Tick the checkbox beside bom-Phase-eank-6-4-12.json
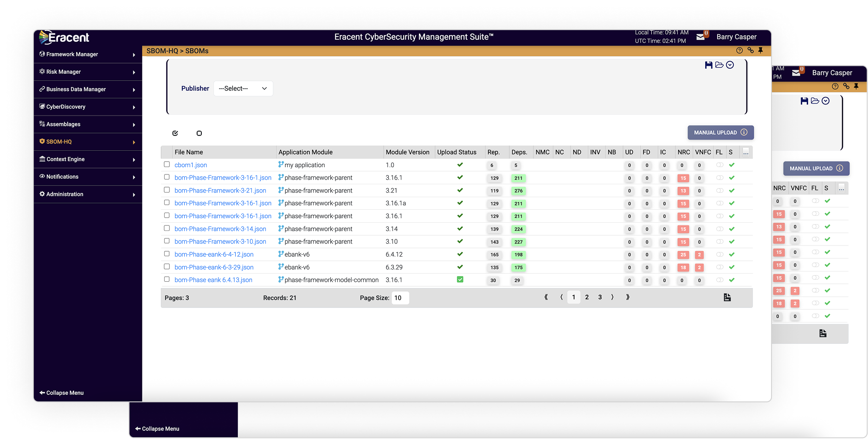This screenshot has height=439, width=868. 167,254
